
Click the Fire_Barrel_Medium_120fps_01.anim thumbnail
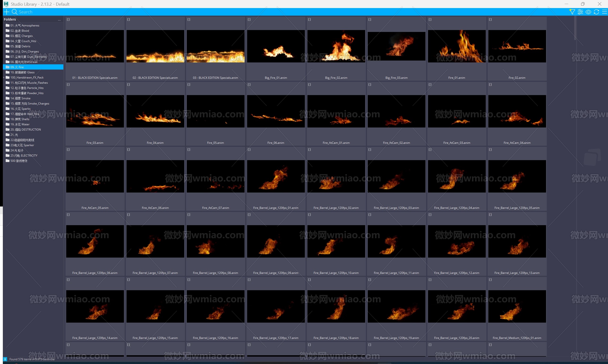coord(517,306)
